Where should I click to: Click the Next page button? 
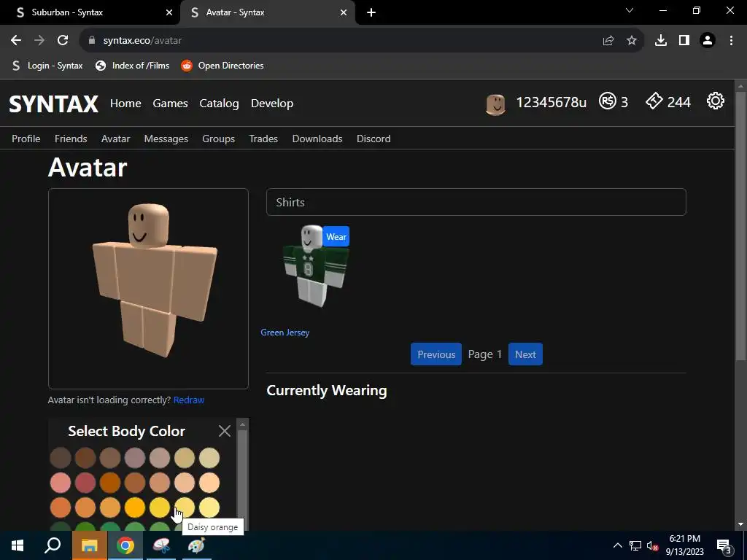tap(525, 354)
